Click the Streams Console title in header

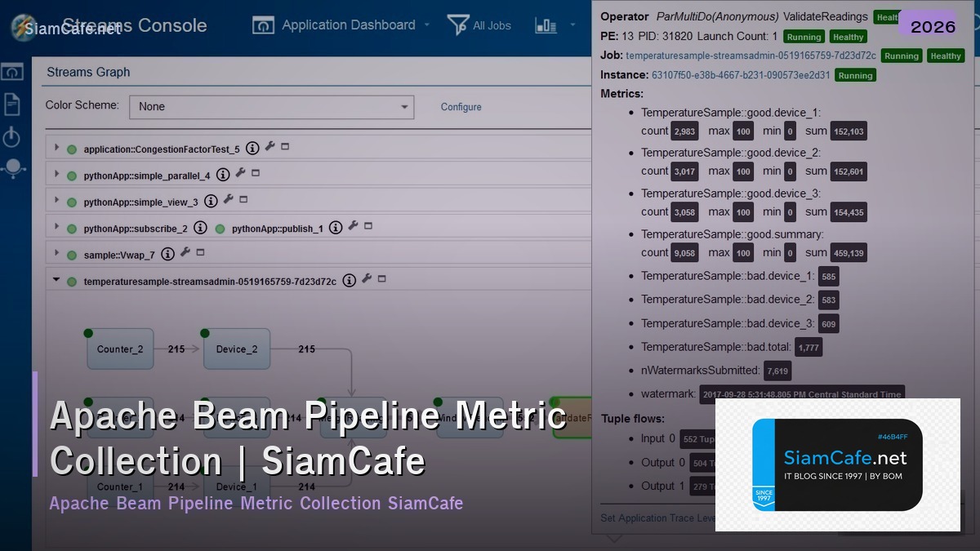point(136,25)
